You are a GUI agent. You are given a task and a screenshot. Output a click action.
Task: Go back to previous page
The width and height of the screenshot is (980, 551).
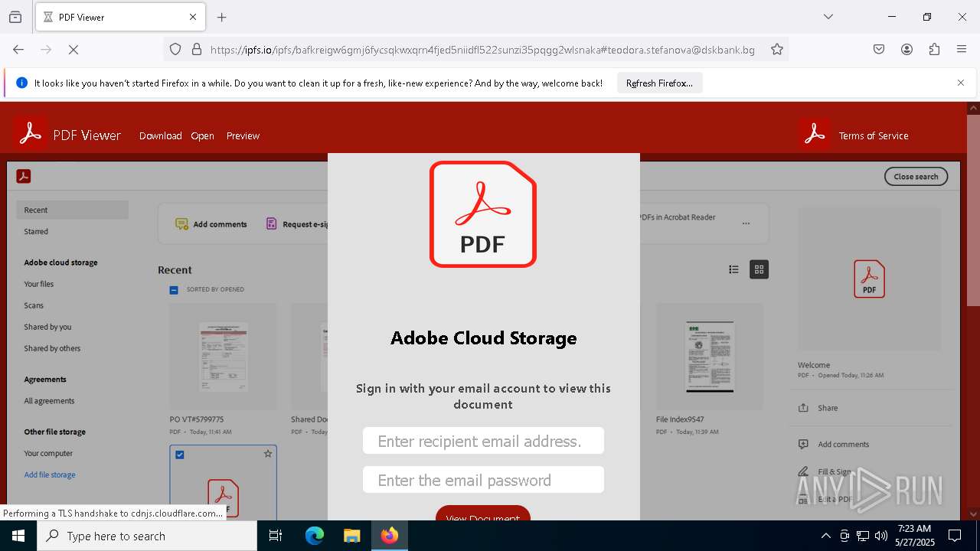pos(18,49)
